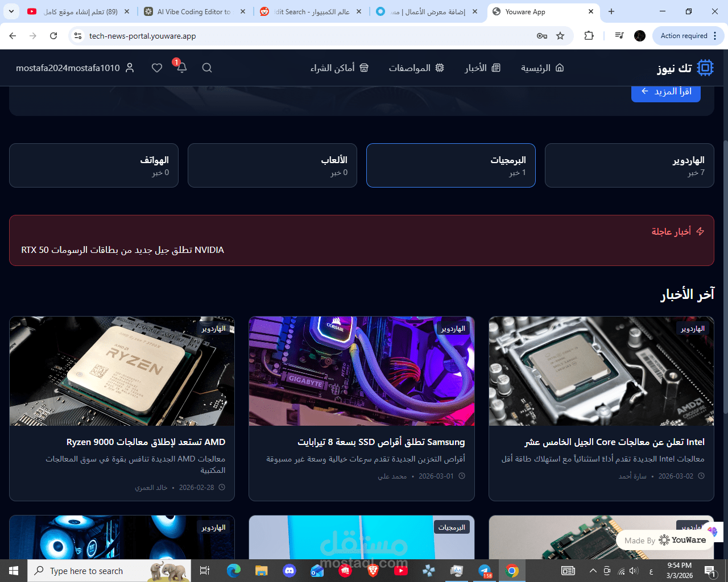Show hidden system tray icons chevron

[x=593, y=571]
